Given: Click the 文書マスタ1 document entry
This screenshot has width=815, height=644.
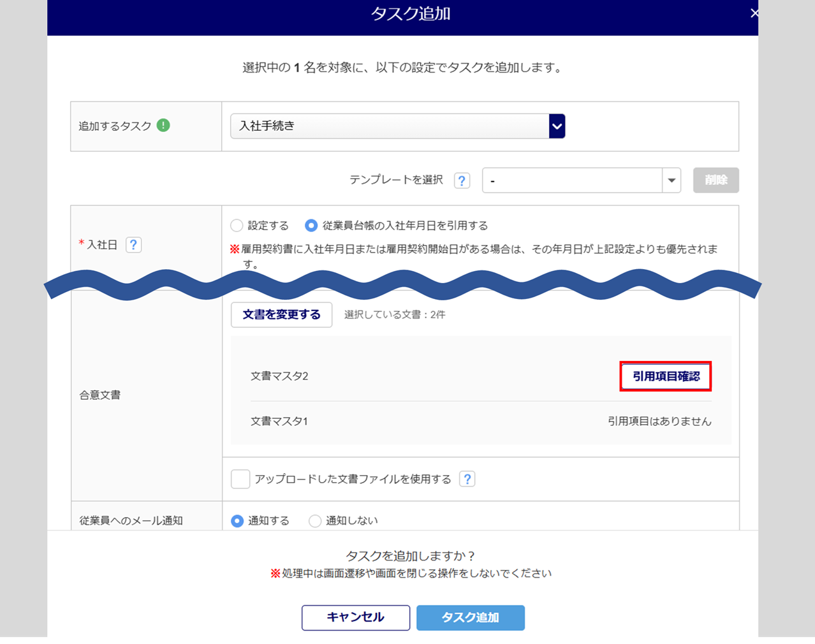Looking at the screenshot, I should pos(279,421).
